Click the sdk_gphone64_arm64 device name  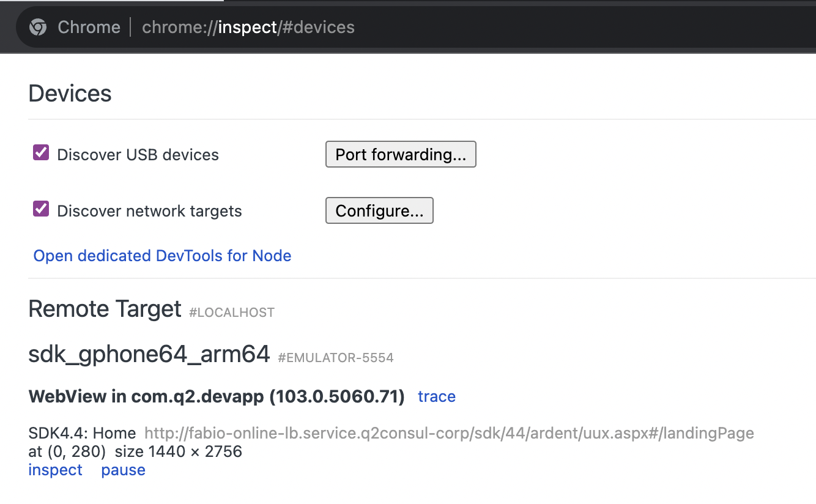pos(149,354)
